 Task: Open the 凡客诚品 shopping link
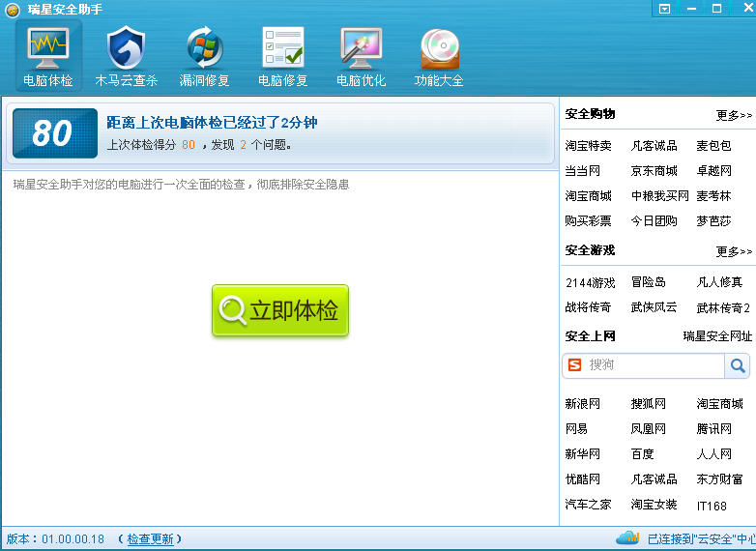pyautogui.click(x=654, y=146)
